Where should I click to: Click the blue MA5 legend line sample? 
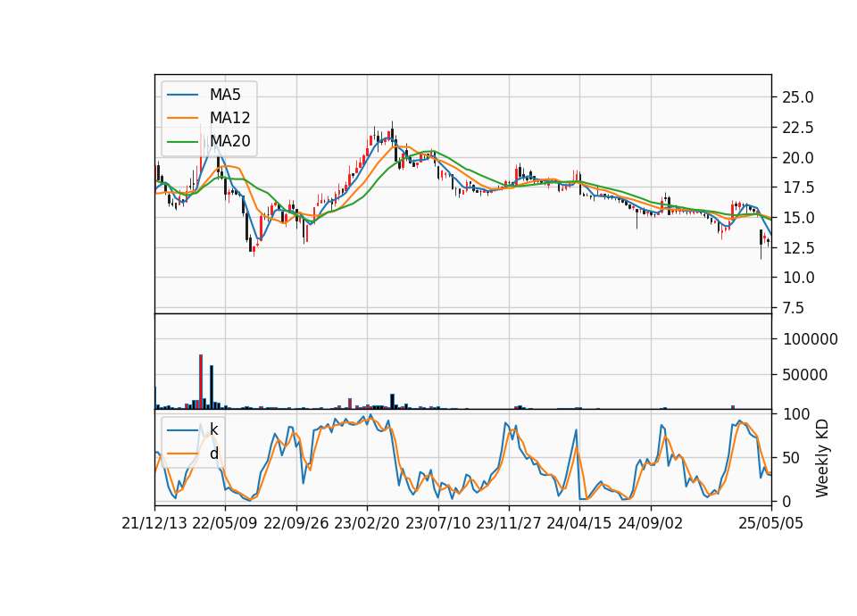click(x=182, y=95)
